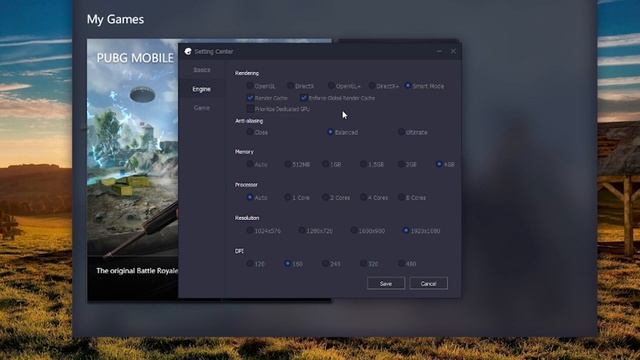Select OpenGL+ rendering mode
640x360 pixels.
pos(331,86)
